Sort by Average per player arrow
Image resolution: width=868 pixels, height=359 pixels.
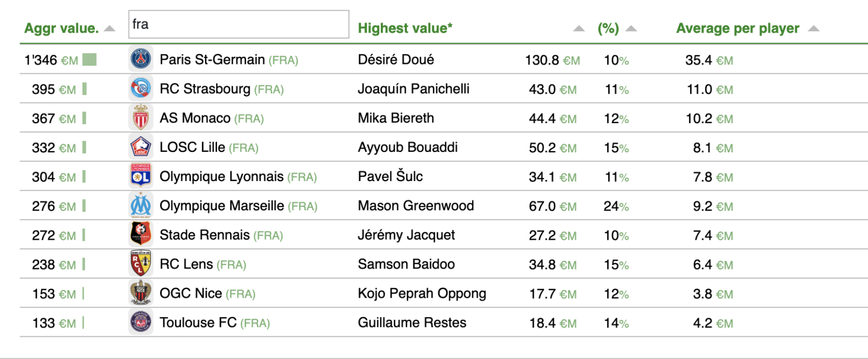point(813,29)
